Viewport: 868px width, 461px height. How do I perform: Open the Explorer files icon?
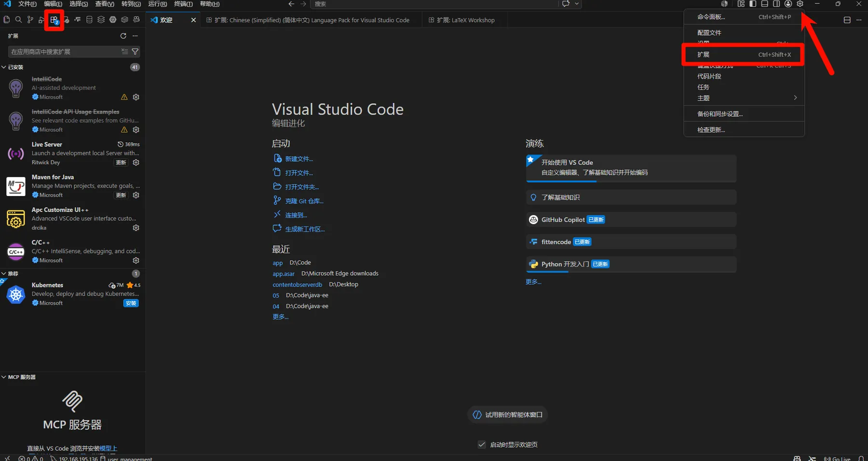(7, 20)
